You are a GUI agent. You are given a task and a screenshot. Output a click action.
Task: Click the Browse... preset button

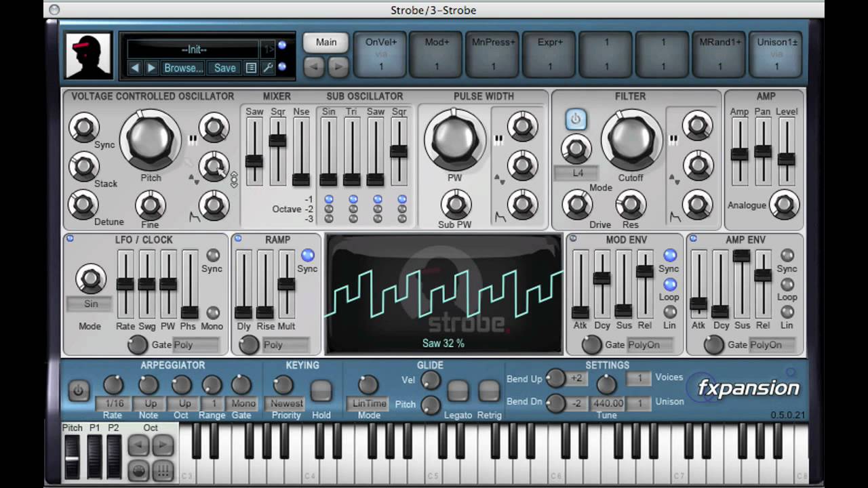184,68
